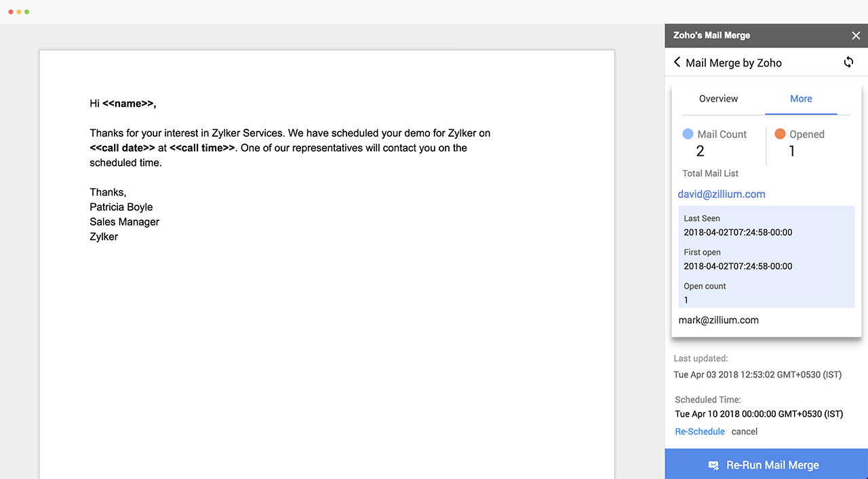Click the Mail Count value 2
868x479 pixels.
tap(701, 151)
